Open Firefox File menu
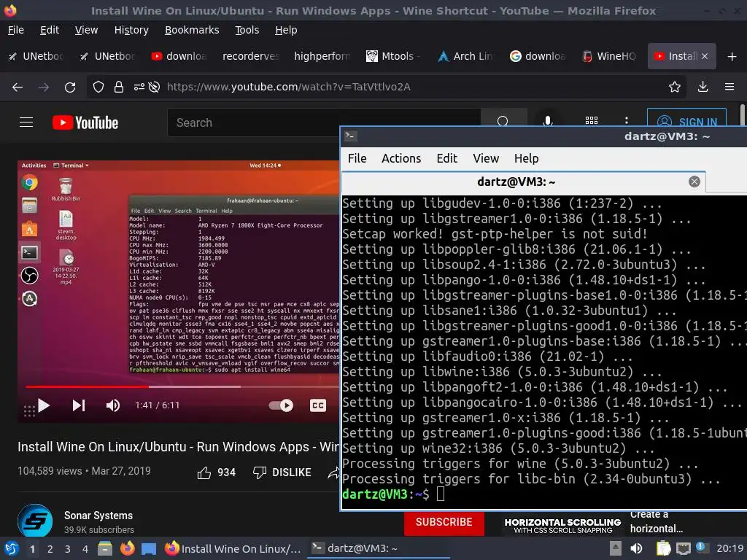 16,30
